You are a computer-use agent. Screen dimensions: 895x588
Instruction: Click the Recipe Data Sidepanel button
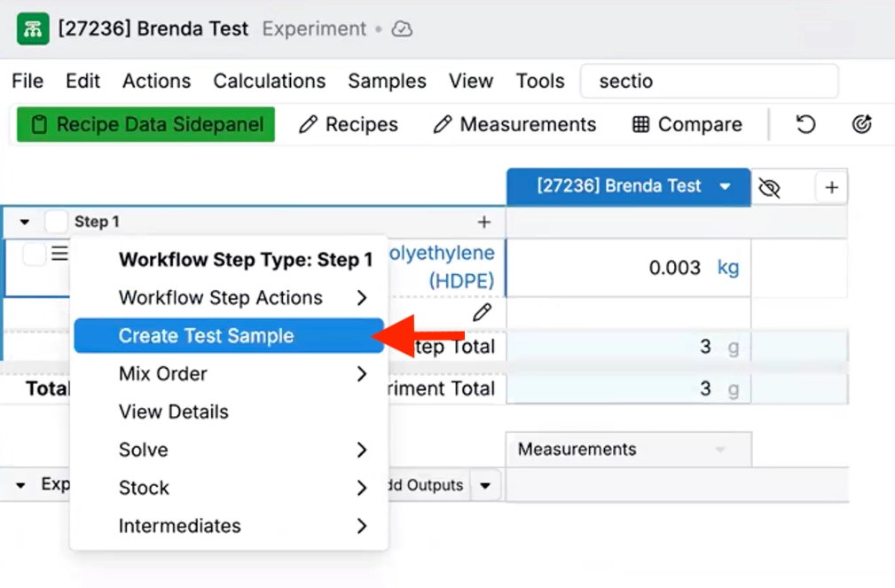click(145, 124)
